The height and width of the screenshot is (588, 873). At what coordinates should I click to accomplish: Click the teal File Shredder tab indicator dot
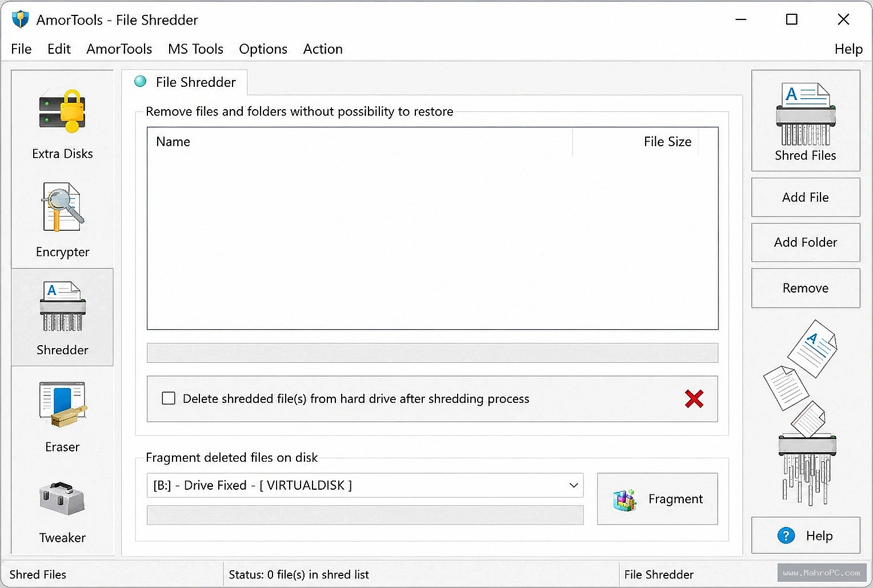(x=140, y=82)
